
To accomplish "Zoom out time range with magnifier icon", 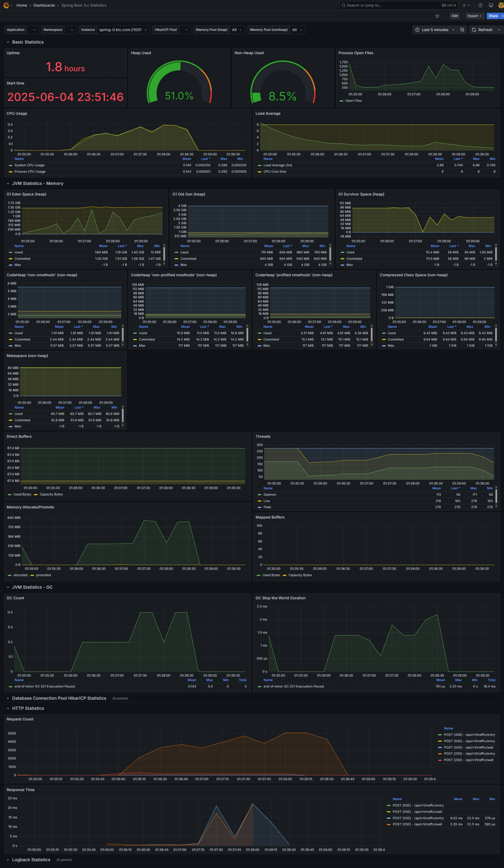I will 462,30.
